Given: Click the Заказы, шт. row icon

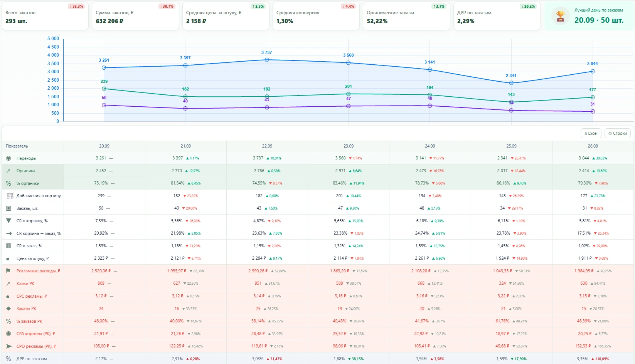Looking at the screenshot, I should (8, 208).
